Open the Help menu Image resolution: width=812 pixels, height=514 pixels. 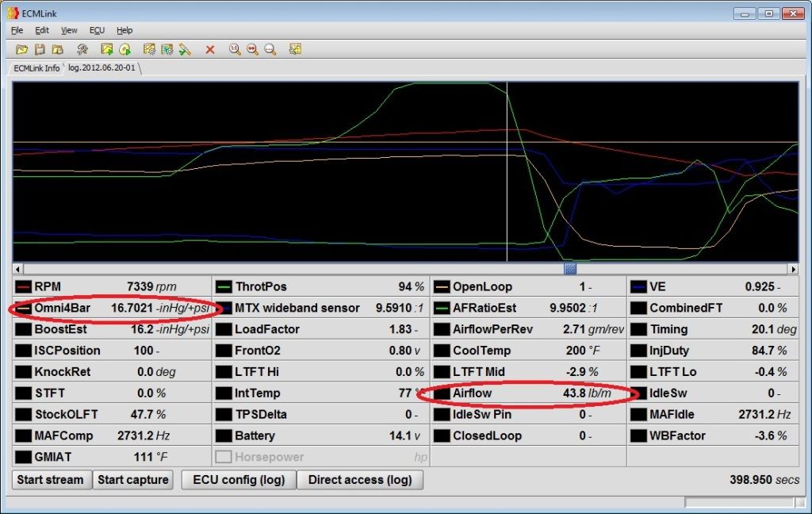pos(124,30)
